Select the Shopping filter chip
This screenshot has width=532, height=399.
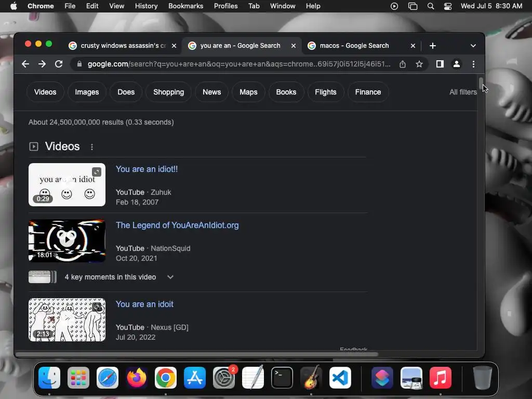click(169, 92)
